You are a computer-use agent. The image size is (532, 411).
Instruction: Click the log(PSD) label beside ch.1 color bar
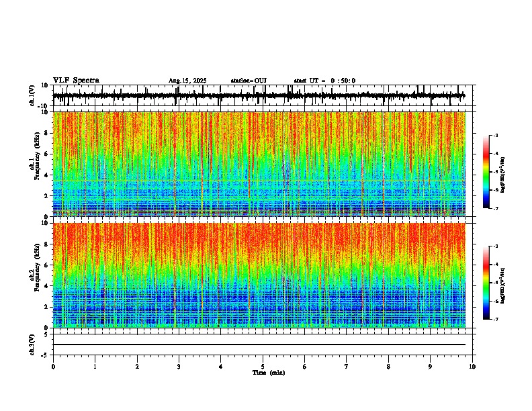[503, 175]
